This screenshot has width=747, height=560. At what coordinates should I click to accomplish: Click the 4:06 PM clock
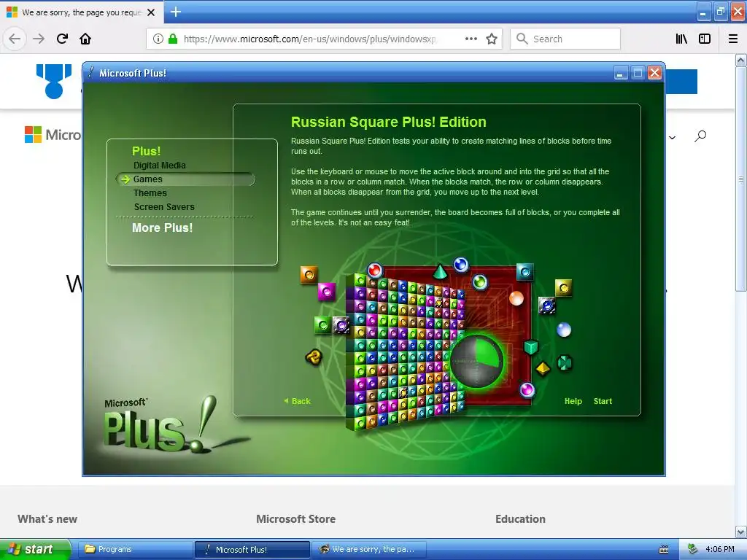tap(720, 549)
